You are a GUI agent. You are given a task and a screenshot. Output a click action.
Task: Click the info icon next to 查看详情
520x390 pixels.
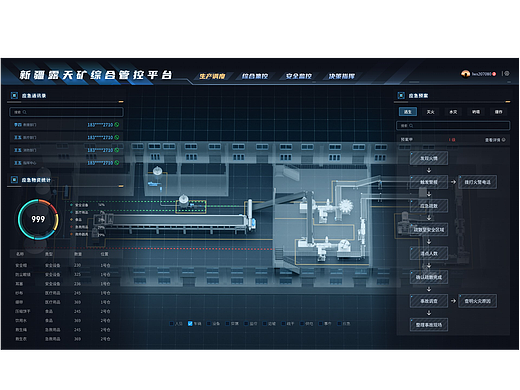coord(504,140)
